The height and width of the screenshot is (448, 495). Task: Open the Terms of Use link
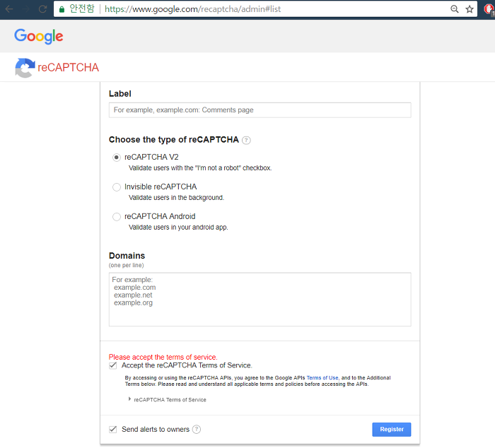pyautogui.click(x=322, y=377)
